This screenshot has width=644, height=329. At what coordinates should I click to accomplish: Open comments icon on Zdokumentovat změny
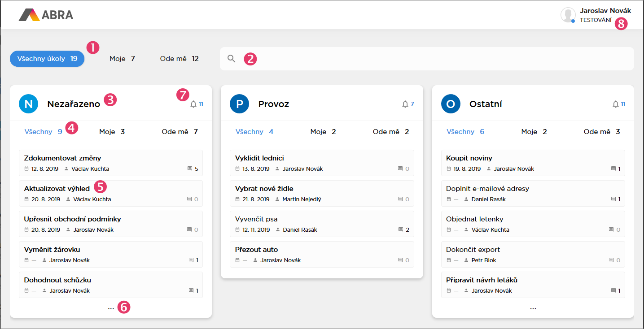190,169
